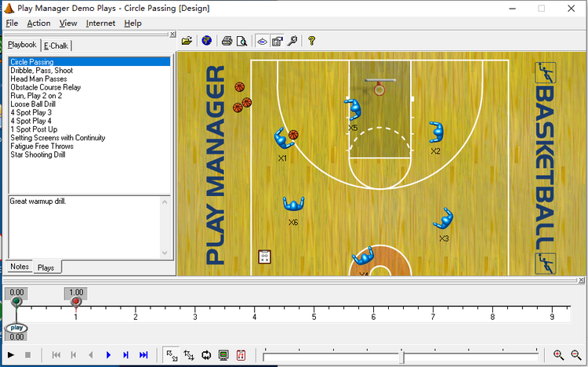Open print preview from the toolbar

[x=242, y=40]
